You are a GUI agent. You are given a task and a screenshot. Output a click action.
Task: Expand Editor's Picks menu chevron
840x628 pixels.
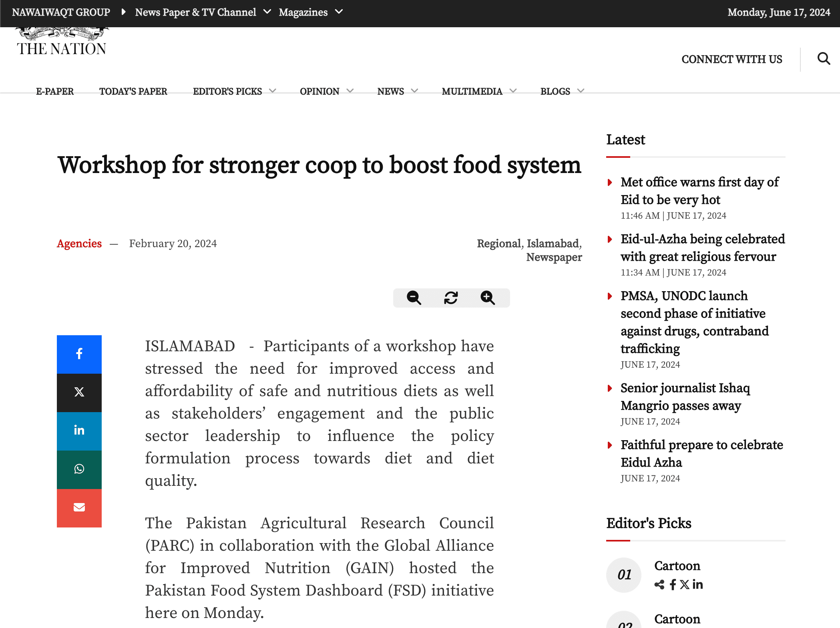coord(273,91)
